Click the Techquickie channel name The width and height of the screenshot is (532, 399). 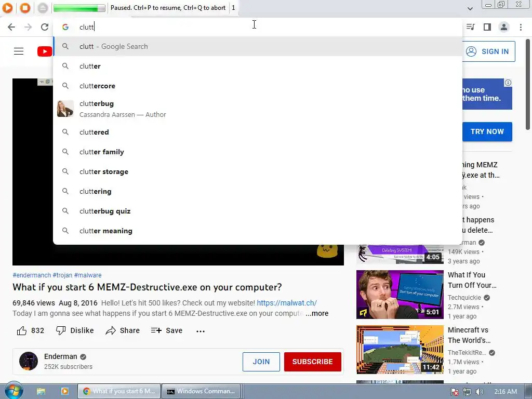click(x=464, y=298)
